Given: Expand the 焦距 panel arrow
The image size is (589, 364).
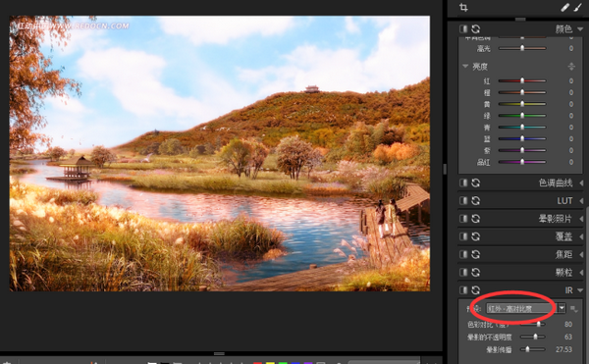Looking at the screenshot, I should pos(581,254).
